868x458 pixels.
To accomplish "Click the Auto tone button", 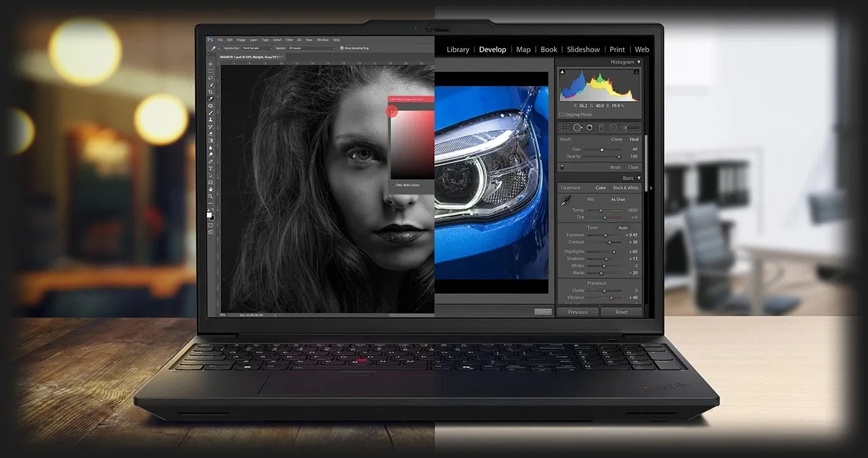I will (624, 228).
